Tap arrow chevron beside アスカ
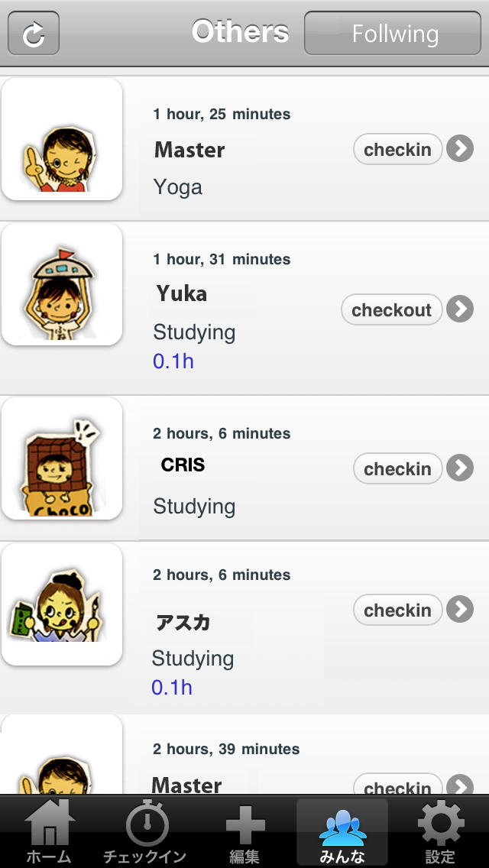 click(460, 610)
